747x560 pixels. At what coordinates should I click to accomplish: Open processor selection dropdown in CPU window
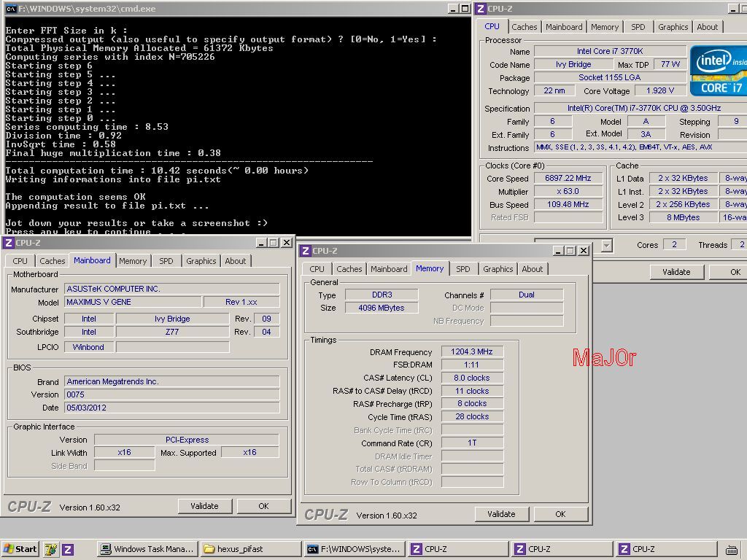click(606, 245)
